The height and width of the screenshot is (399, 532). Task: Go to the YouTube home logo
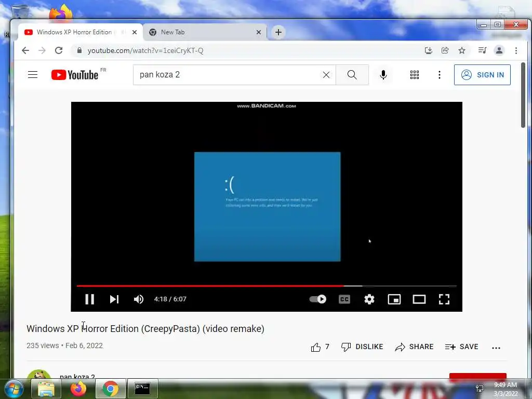point(75,75)
